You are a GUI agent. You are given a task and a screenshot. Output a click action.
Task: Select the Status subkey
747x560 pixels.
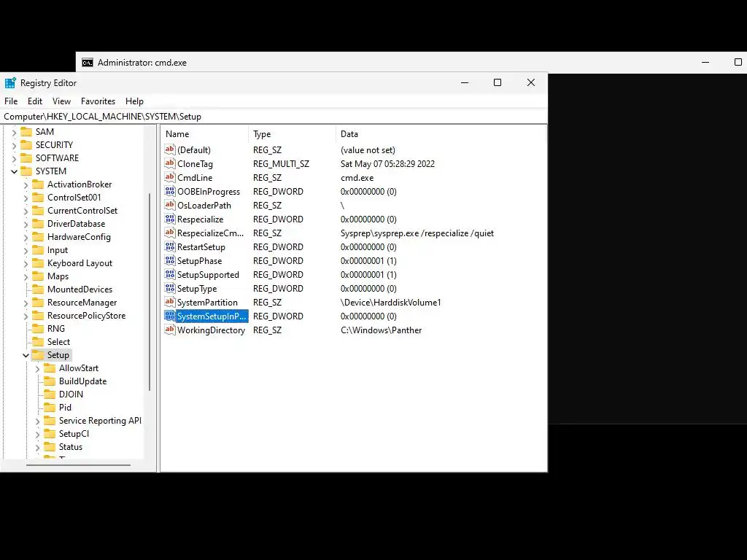[x=71, y=447]
